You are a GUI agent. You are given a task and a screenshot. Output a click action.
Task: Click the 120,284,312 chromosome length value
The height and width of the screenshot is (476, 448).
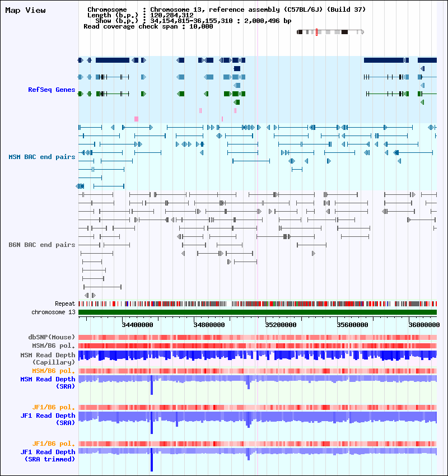pyautogui.click(x=172, y=15)
